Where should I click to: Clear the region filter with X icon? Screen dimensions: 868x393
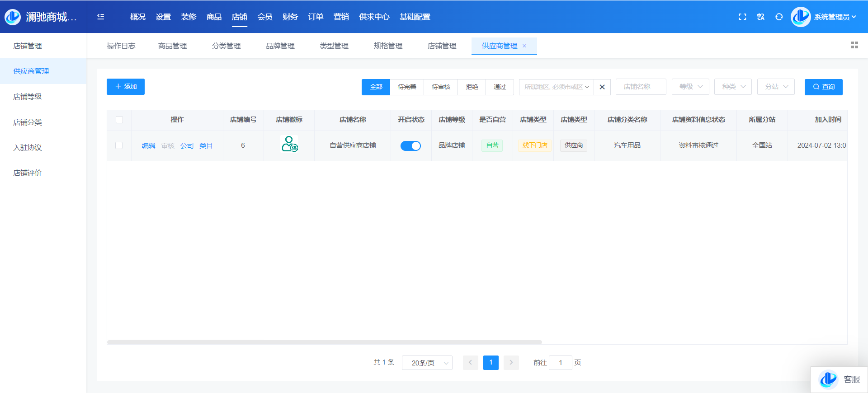602,87
